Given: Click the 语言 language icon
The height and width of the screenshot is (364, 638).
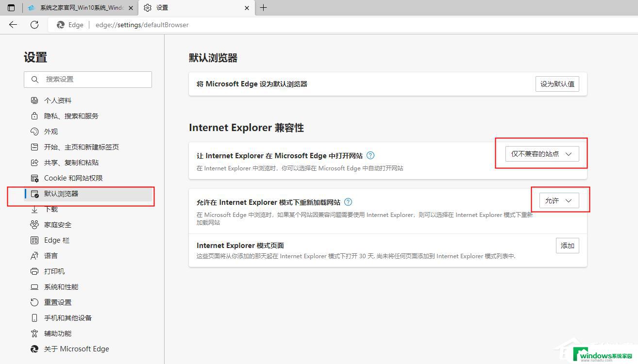Looking at the screenshot, I should [x=34, y=256].
